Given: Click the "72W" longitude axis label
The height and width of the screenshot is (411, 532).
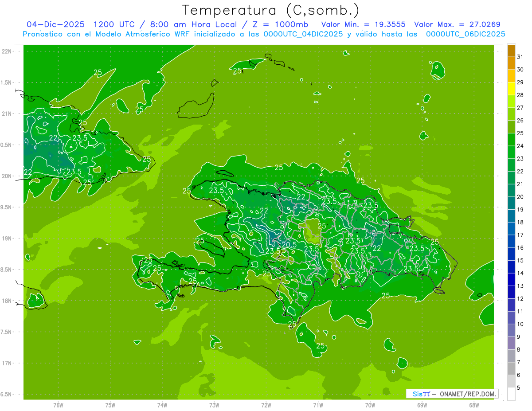Looking at the screenshot, I should pos(266,405).
